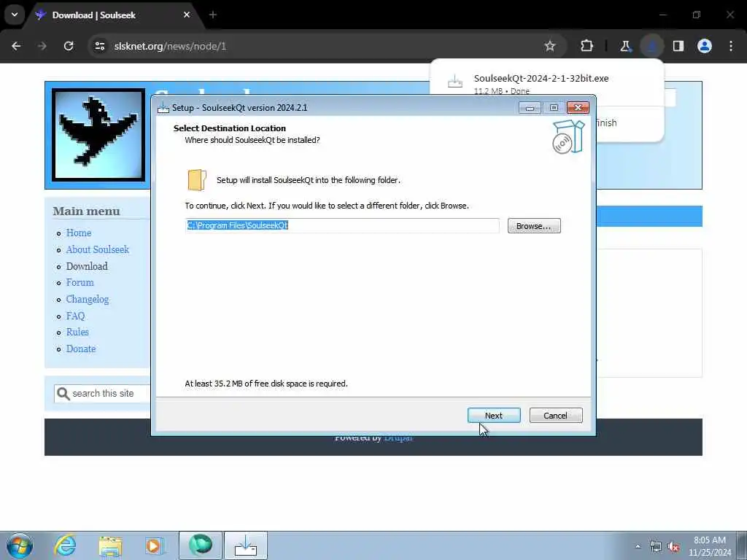747x560 pixels.
Task: Open Windows Explorer from taskbar
Action: tap(111, 545)
